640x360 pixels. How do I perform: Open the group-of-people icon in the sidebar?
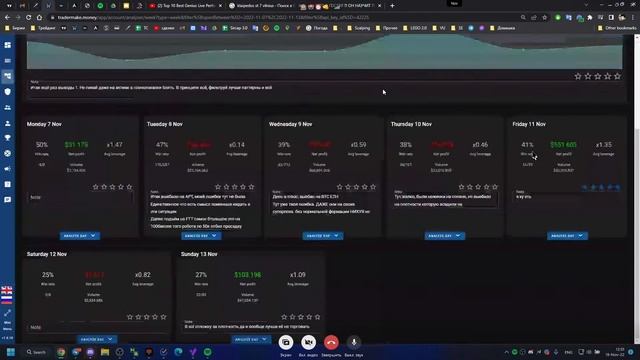pyautogui.click(x=7, y=107)
